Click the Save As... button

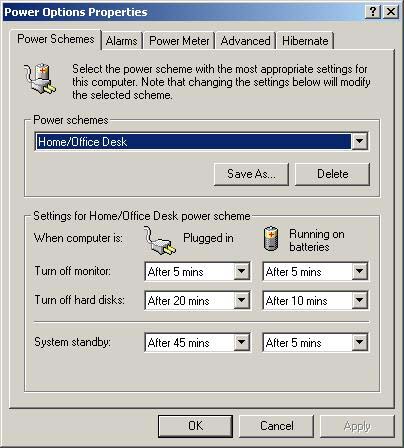(x=251, y=174)
